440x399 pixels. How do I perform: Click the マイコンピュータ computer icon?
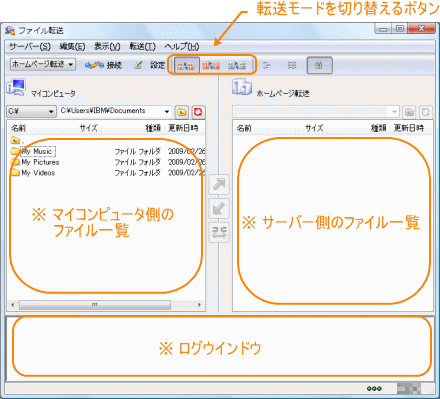(16, 88)
